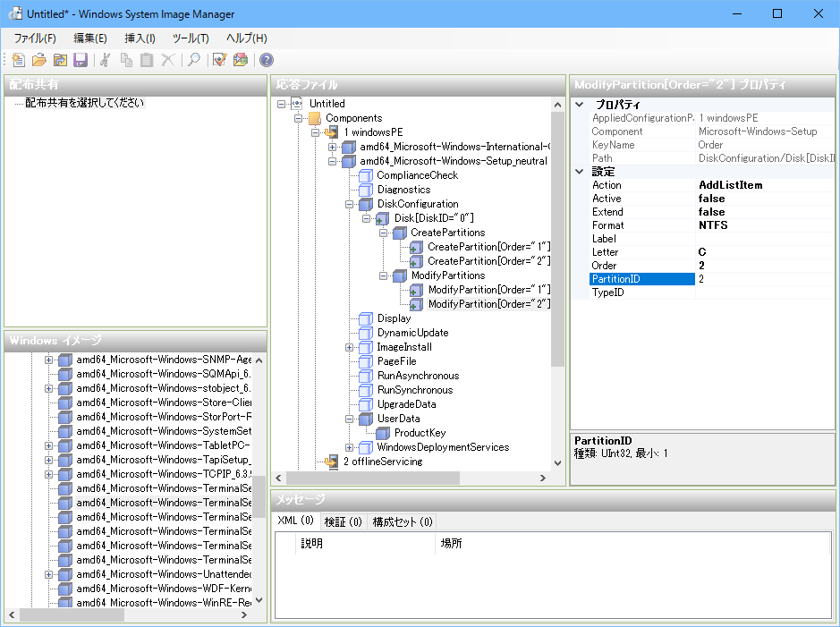
Task: Collapse the CreatePartitions tree node
Action: click(384, 233)
